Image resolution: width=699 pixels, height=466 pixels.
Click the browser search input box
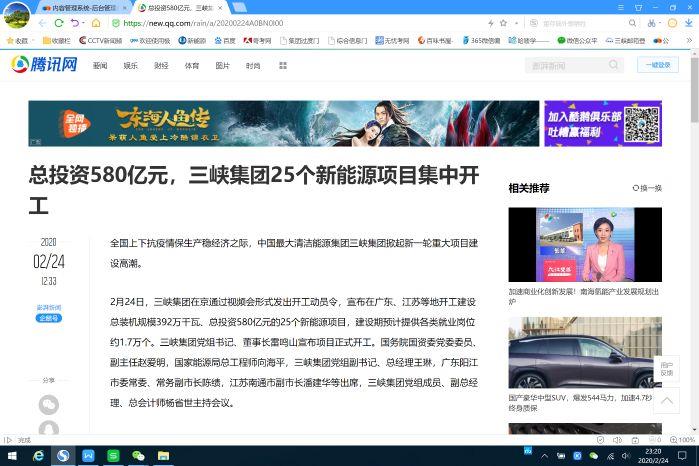point(580,23)
